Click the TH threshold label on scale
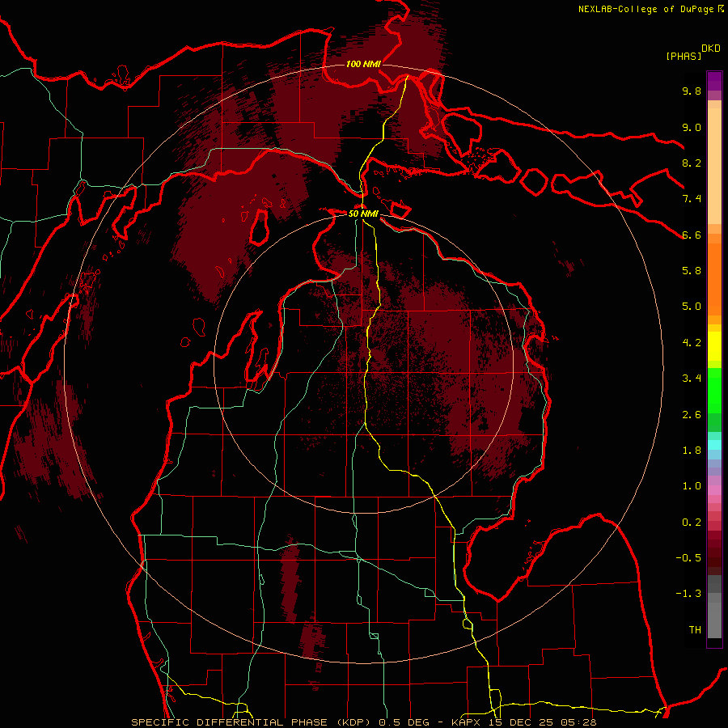The image size is (728, 728). point(695,630)
